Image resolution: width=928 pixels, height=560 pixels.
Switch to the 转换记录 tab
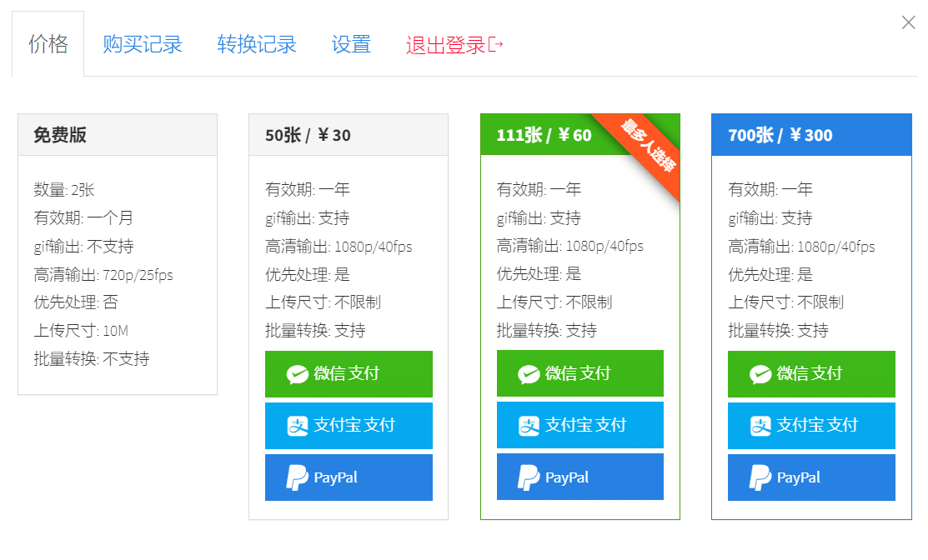tap(256, 45)
